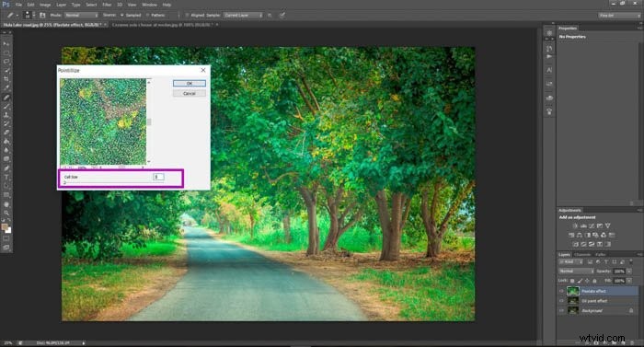Select the Rectangular Marquee tool
Viewport: 644px width, 347px height.
[x=6, y=52]
